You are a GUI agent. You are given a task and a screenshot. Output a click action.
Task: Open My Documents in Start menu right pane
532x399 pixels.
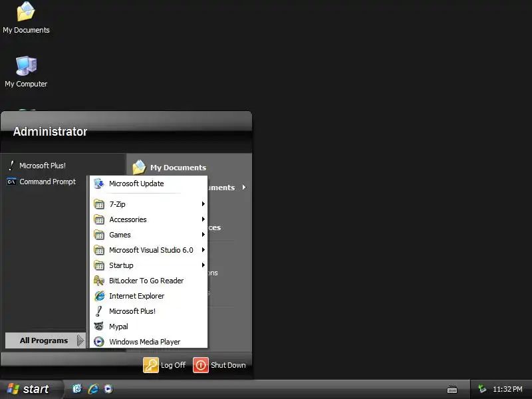[170, 168]
